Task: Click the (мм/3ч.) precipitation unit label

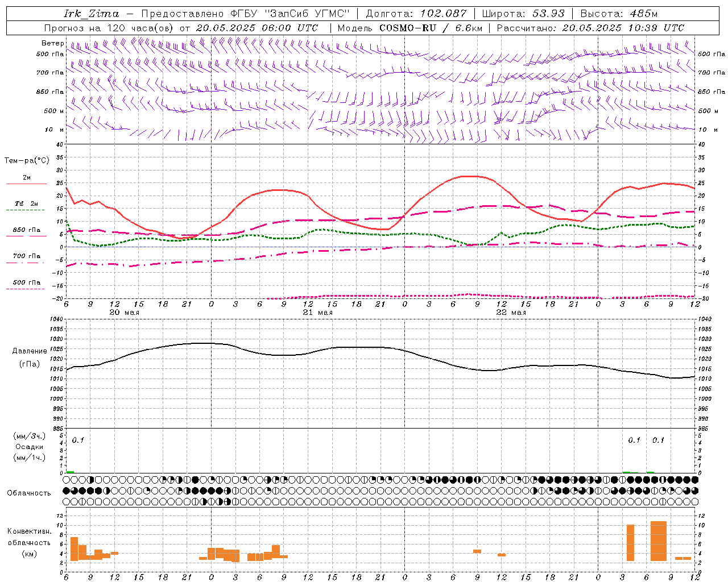Action: pos(30,436)
